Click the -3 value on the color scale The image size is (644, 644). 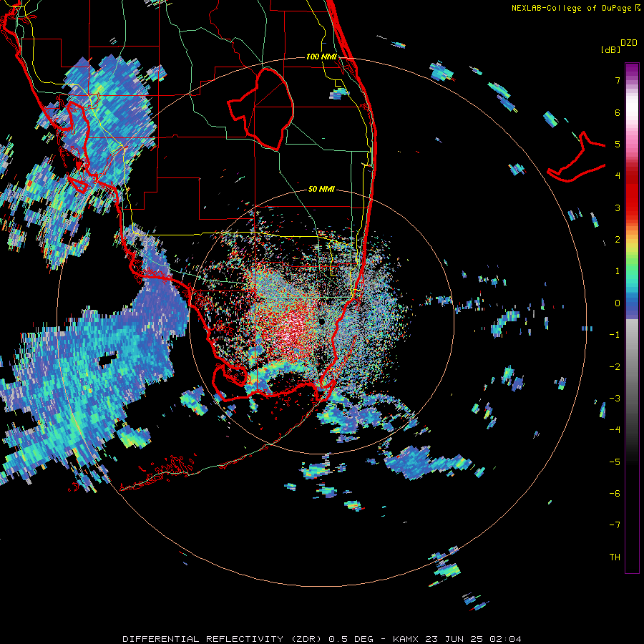click(615, 399)
